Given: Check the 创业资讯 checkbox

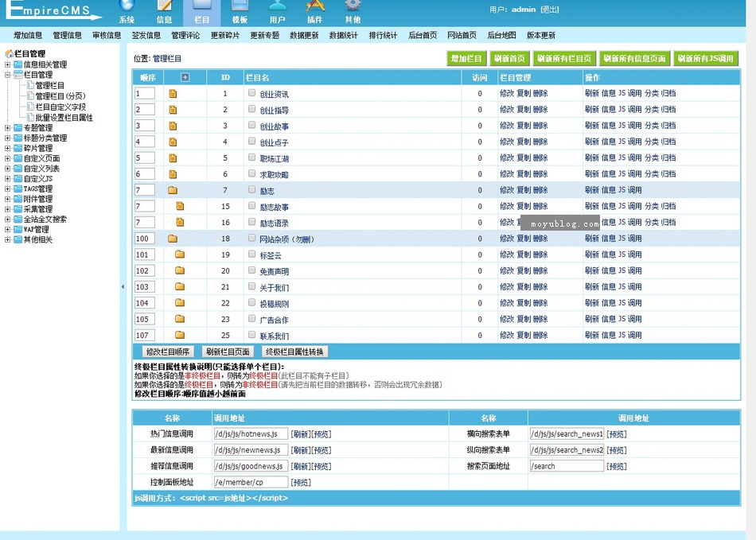Looking at the screenshot, I should pos(251,92).
